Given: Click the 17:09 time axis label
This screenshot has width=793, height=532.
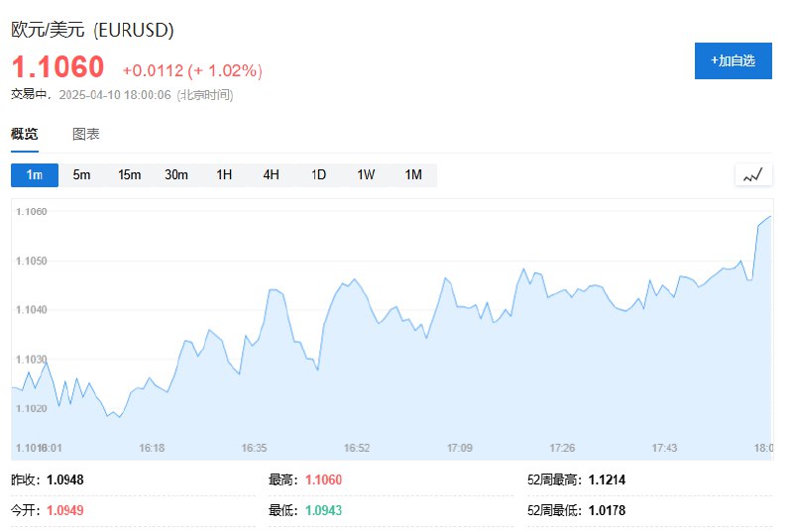Looking at the screenshot, I should pos(460,448).
